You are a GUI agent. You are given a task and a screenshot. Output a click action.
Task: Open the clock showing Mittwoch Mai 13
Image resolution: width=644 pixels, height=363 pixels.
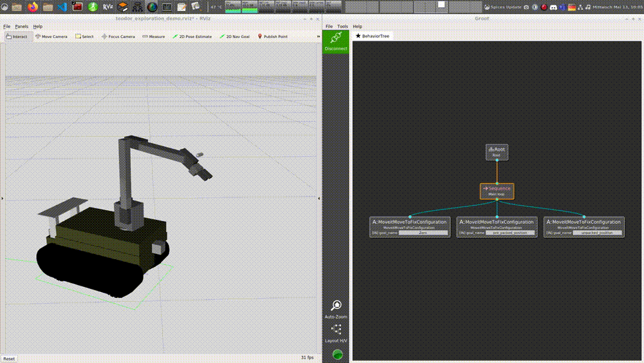click(618, 7)
